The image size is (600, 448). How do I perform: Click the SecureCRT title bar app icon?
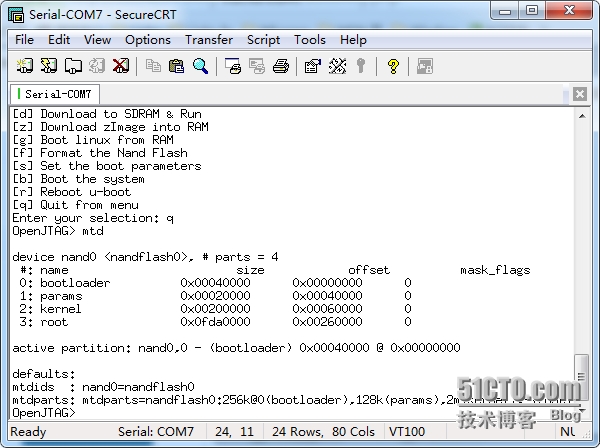pyautogui.click(x=16, y=15)
